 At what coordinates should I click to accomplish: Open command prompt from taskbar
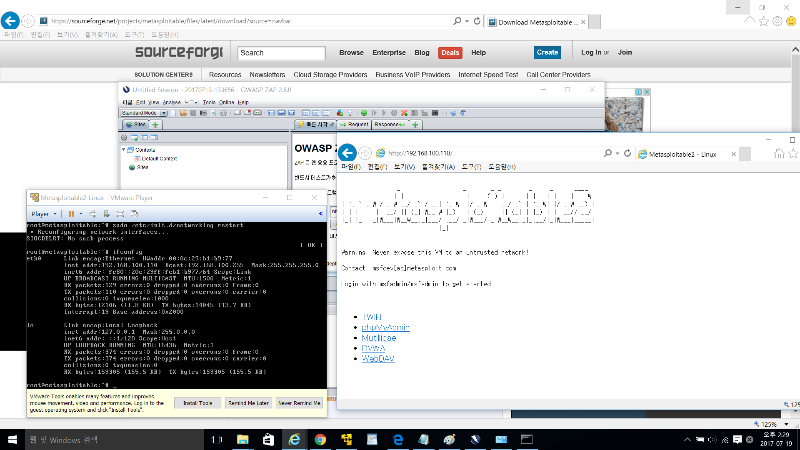click(x=527, y=439)
